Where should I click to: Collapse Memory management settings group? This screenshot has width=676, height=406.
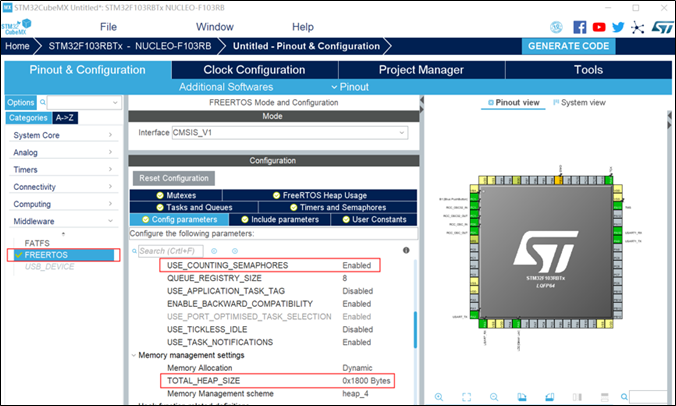[134, 355]
